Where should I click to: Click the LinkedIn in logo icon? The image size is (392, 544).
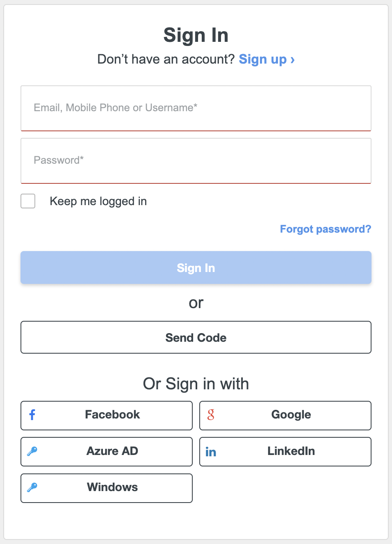tap(211, 452)
